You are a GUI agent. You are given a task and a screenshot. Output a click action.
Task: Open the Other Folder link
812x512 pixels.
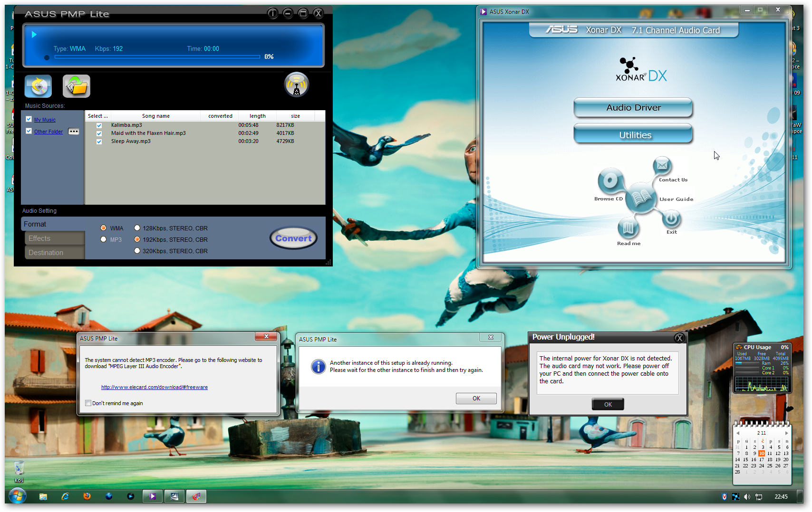(48, 132)
